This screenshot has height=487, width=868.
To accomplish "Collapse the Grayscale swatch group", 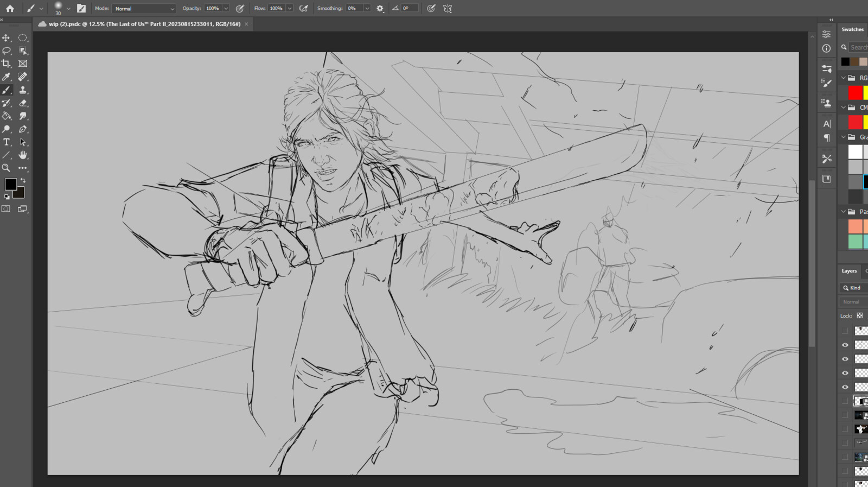I will point(843,137).
